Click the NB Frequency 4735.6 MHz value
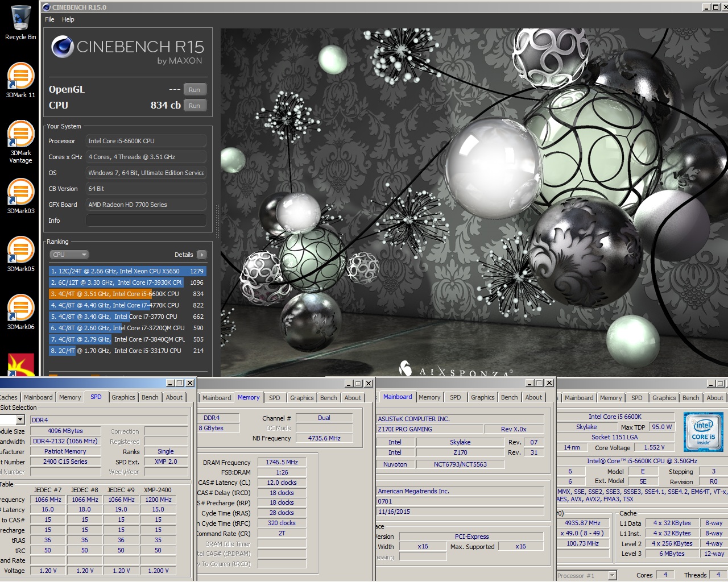Screen dimensions: 728x582 [324, 438]
